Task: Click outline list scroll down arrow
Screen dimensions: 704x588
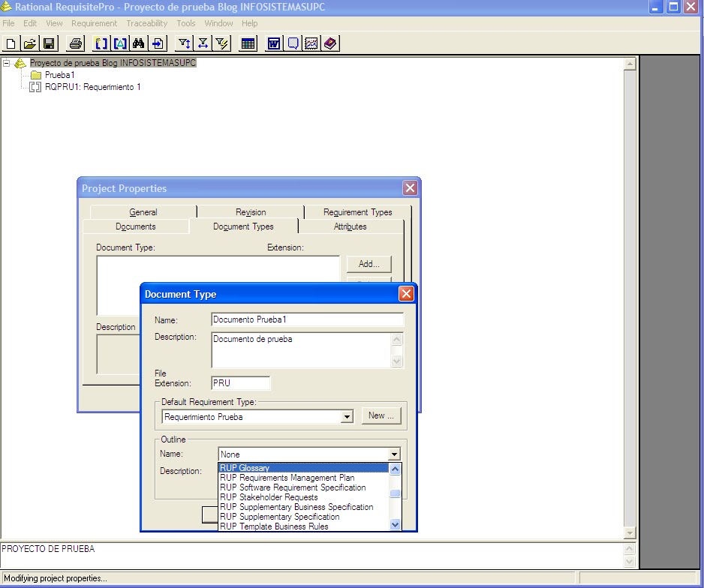Action: [x=395, y=524]
